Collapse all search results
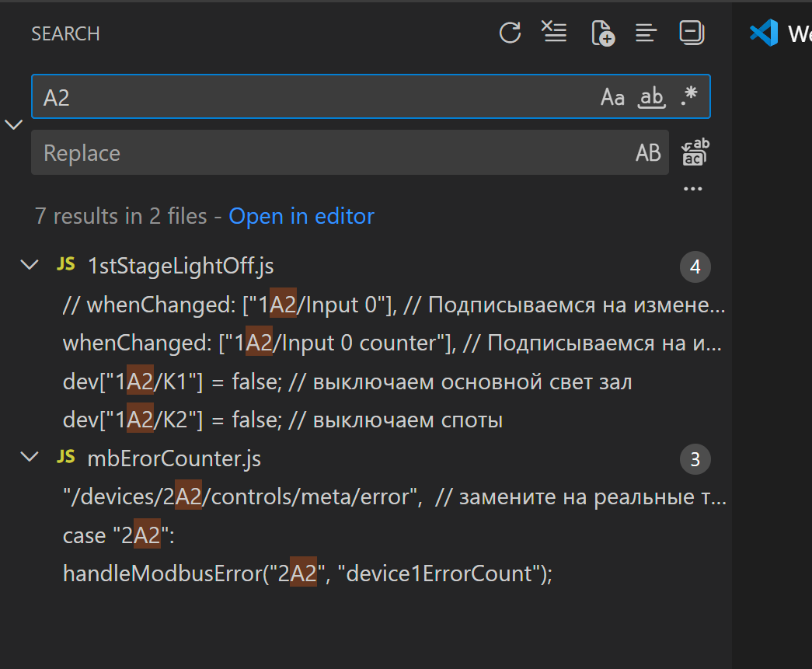Viewport: 812px width, 669px height. coord(692,33)
